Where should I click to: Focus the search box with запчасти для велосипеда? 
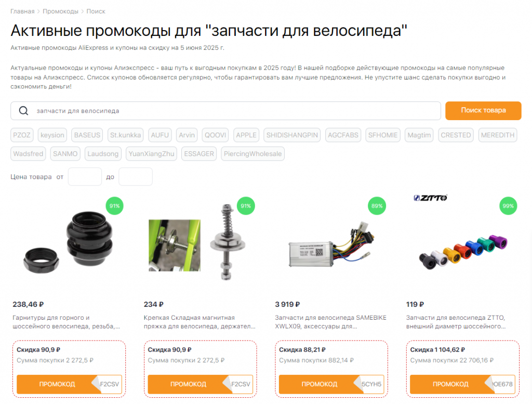tap(225, 111)
